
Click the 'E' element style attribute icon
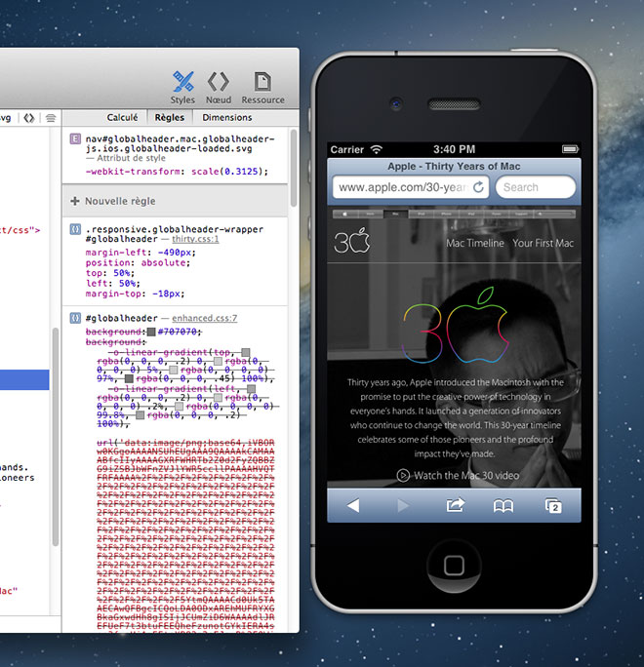tap(75, 138)
